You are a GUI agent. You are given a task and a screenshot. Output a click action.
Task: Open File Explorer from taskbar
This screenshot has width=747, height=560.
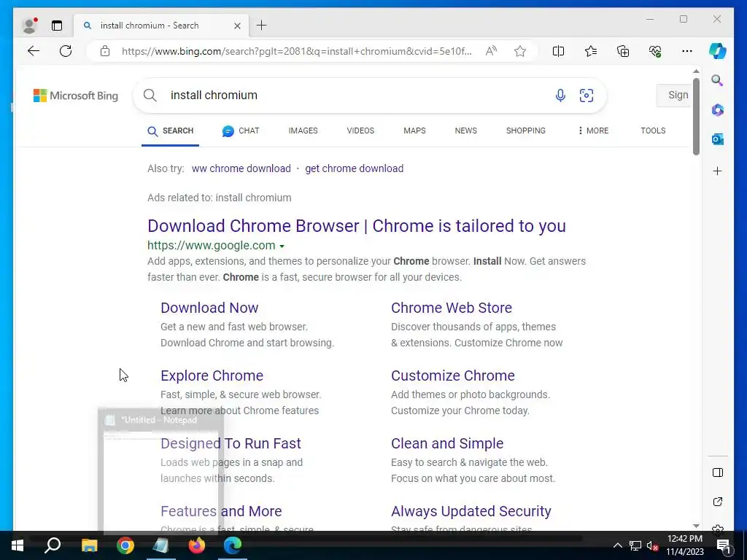click(89, 545)
